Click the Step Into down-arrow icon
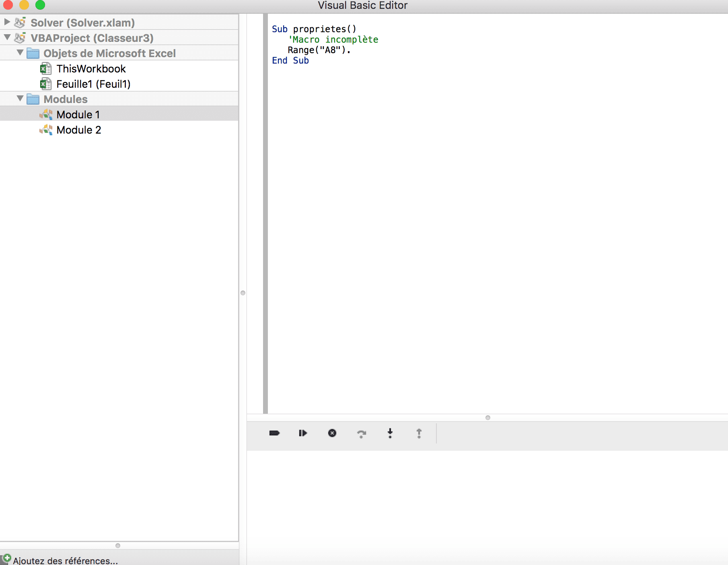This screenshot has width=728, height=565. coord(390,433)
